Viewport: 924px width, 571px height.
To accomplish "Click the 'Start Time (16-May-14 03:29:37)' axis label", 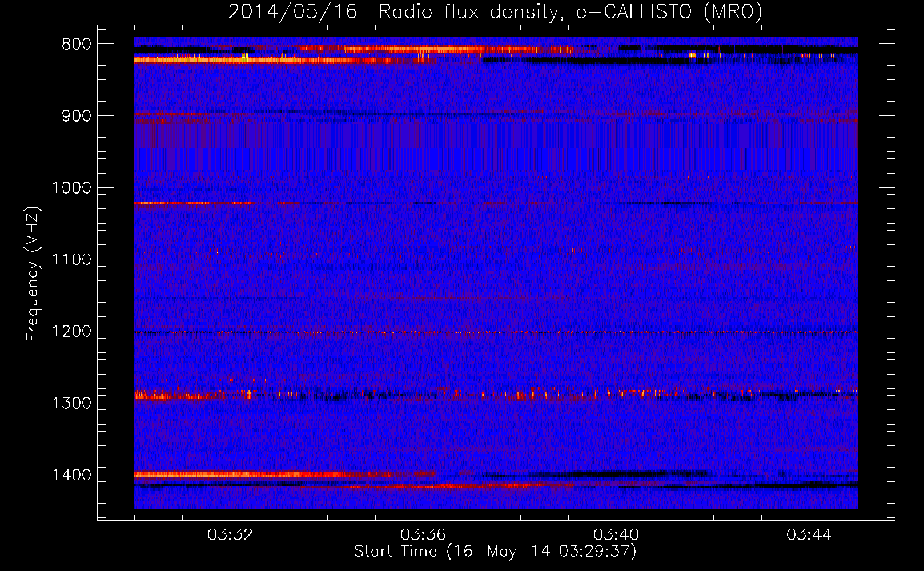I will [495, 552].
